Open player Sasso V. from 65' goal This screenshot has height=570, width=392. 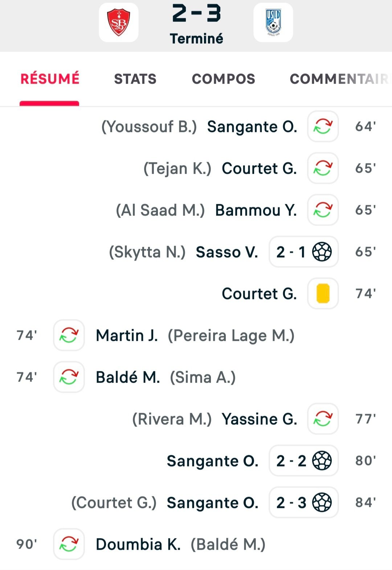[227, 252]
